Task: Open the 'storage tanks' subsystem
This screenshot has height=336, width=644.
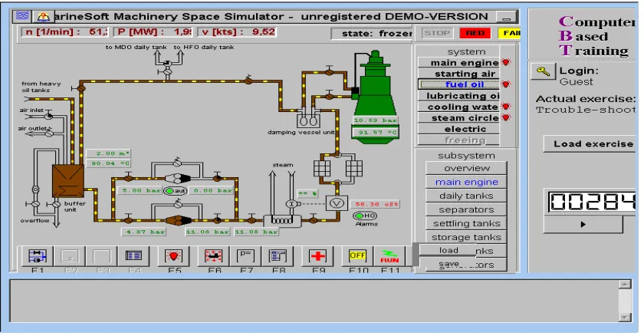Action: tap(466, 237)
